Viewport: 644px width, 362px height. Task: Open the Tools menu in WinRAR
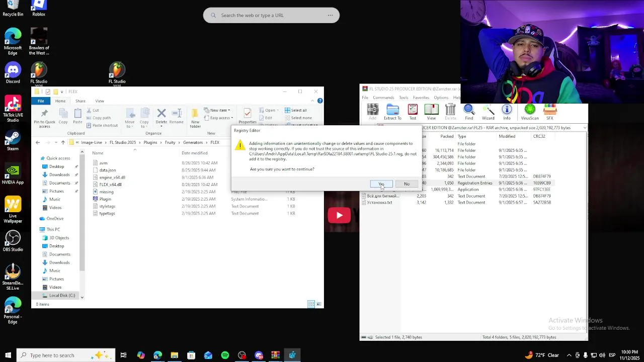tap(404, 98)
